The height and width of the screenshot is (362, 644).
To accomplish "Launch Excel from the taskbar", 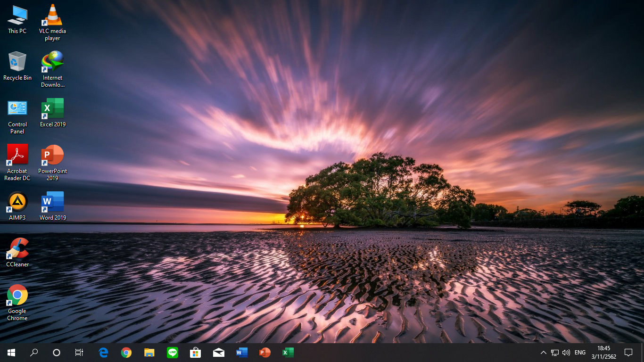I will coord(288,353).
